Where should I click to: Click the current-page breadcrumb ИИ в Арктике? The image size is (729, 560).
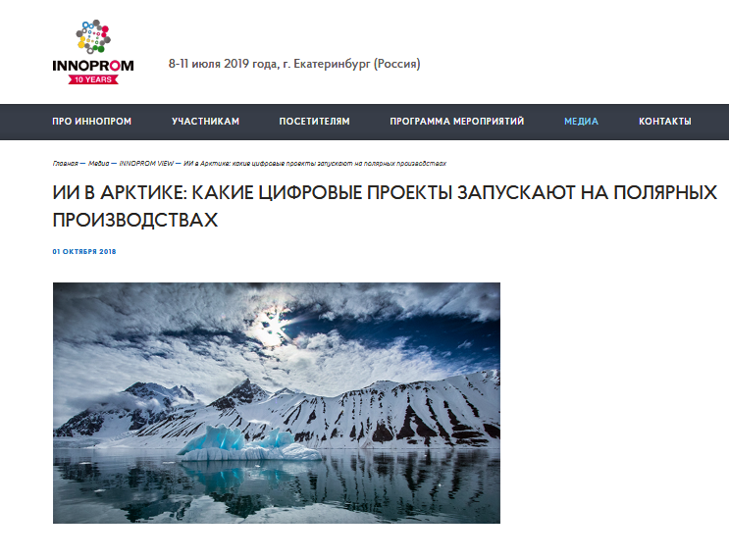[315, 163]
